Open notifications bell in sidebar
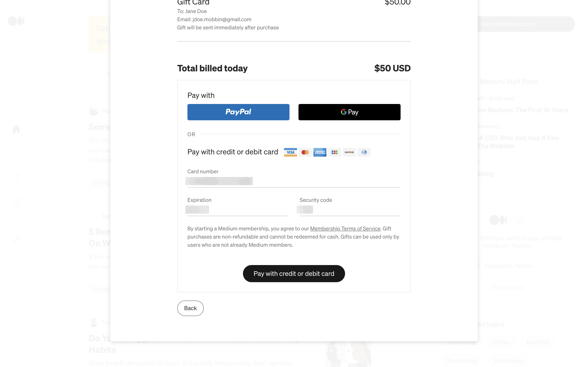 click(x=16, y=153)
